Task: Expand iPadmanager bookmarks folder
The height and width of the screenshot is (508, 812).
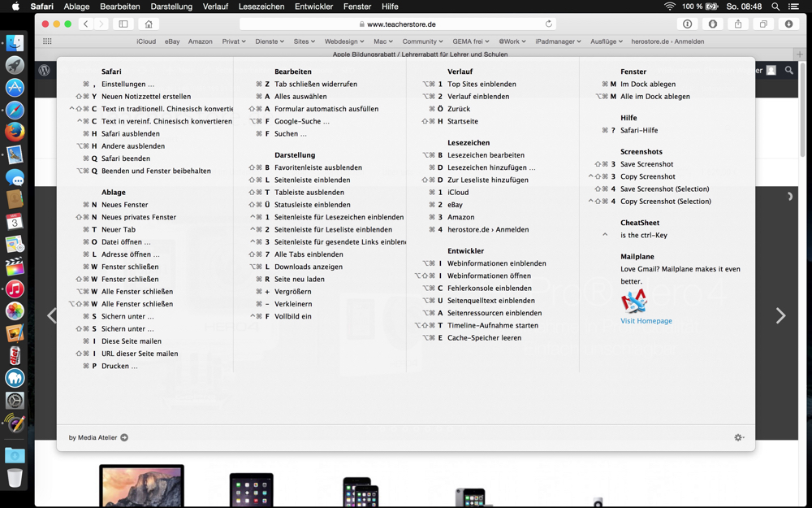Action: (559, 41)
